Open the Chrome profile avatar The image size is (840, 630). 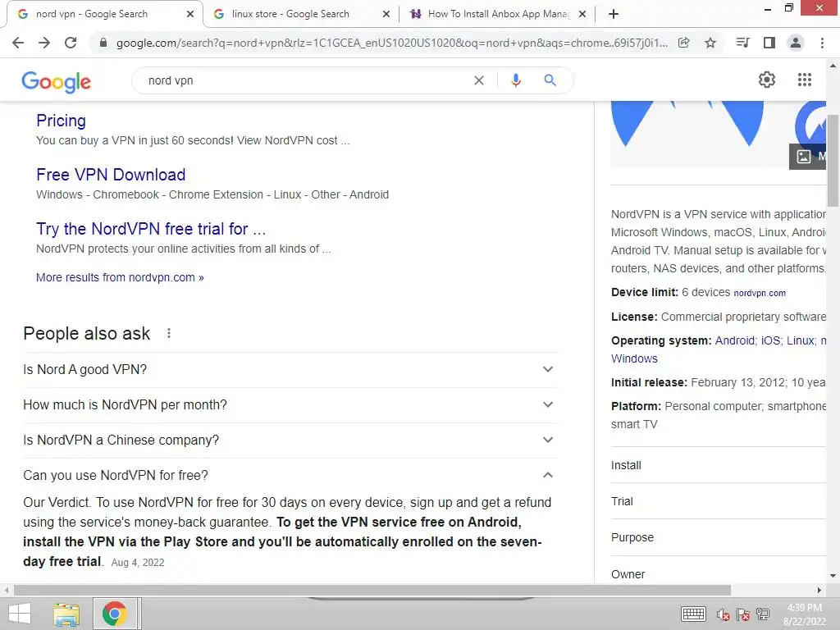pos(796,43)
